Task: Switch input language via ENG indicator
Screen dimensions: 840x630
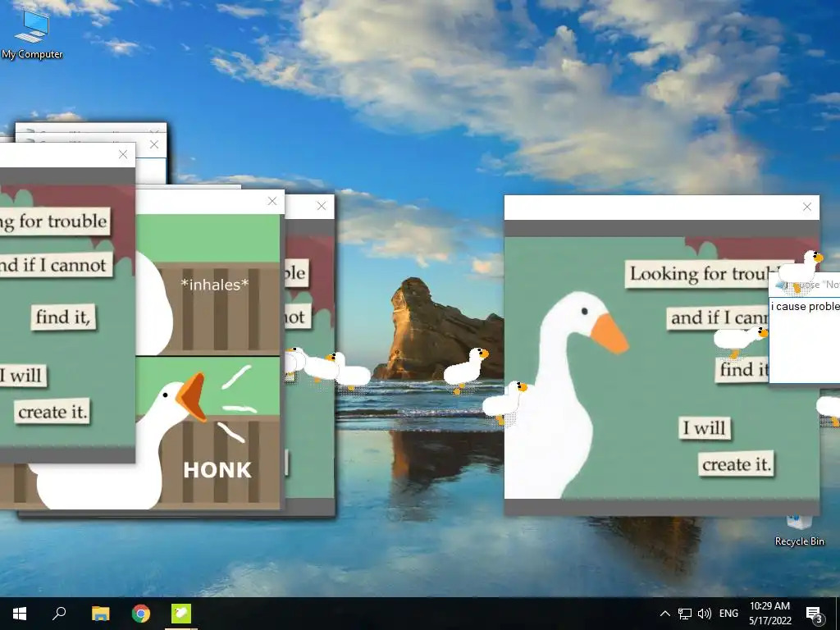Action: pyautogui.click(x=728, y=614)
